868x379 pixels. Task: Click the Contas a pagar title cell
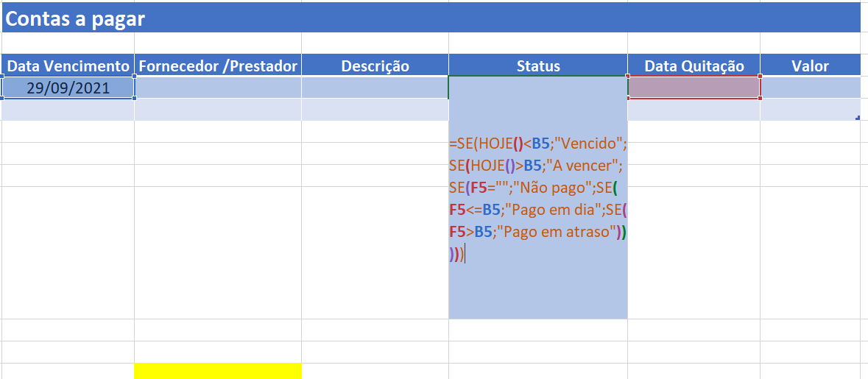(431, 18)
